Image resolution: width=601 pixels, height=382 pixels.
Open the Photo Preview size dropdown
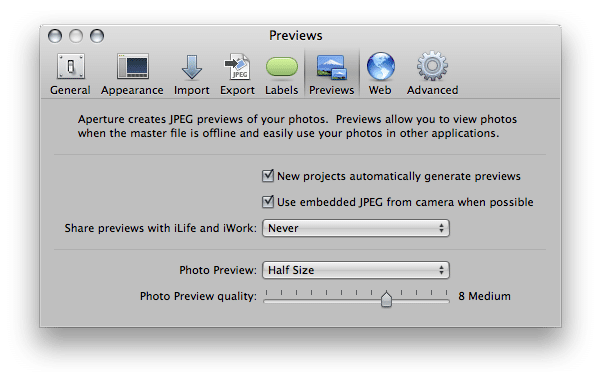(356, 270)
